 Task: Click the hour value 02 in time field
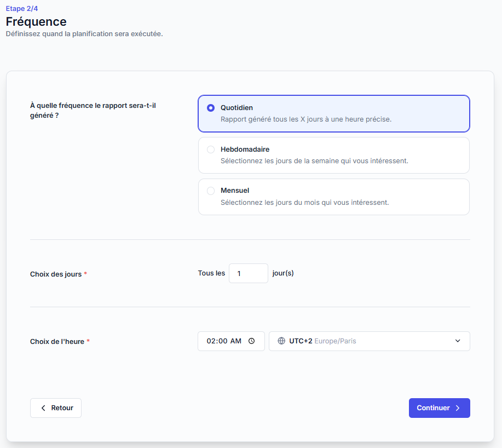coord(211,341)
